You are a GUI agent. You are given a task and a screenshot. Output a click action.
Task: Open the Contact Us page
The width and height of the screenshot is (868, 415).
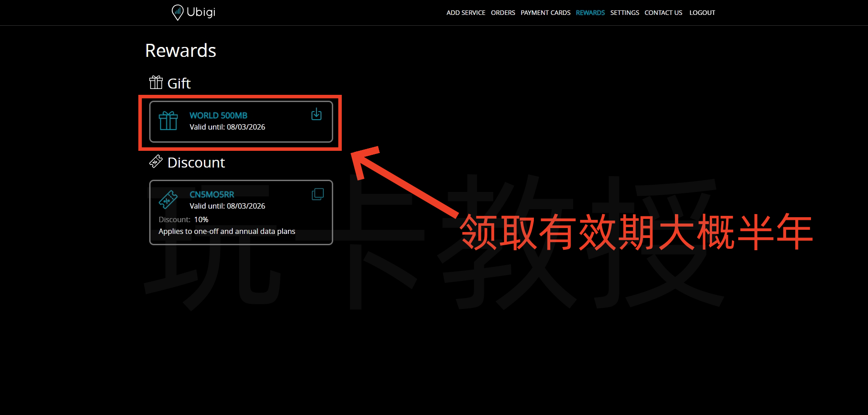click(663, 13)
